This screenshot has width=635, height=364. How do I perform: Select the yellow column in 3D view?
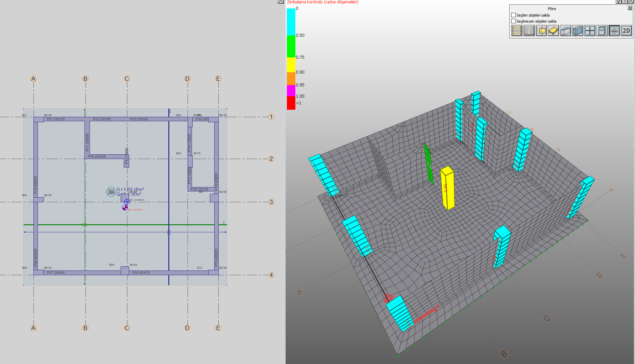click(x=447, y=188)
